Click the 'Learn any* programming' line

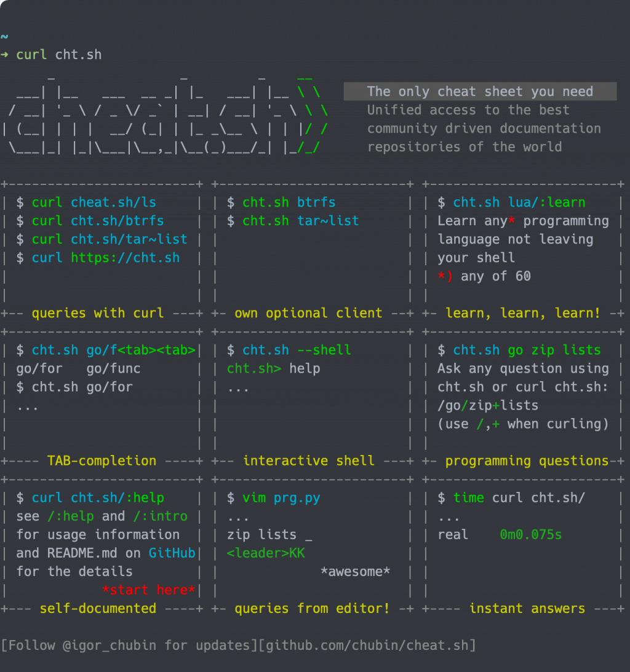(523, 220)
